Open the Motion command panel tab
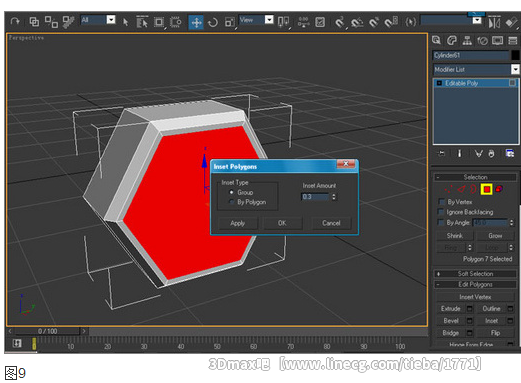Viewport: 521px width, 383px height. [482, 41]
